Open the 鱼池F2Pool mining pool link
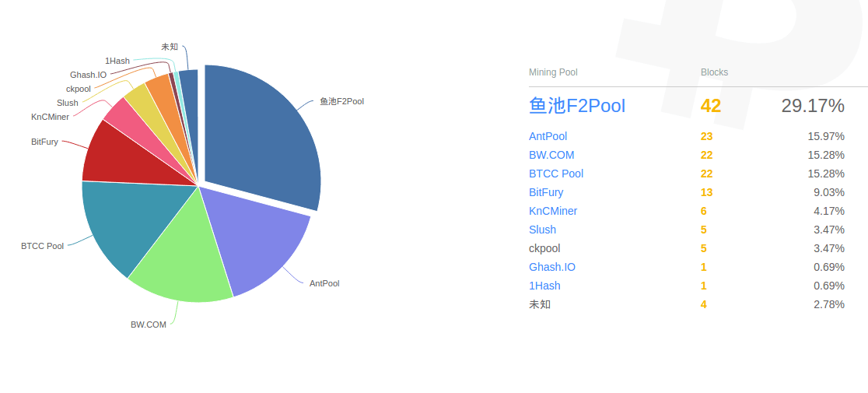868x393 pixels. 577,105
